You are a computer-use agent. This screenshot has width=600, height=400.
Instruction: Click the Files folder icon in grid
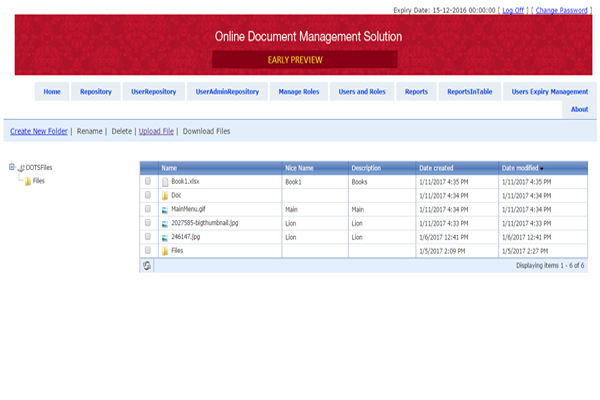165,251
